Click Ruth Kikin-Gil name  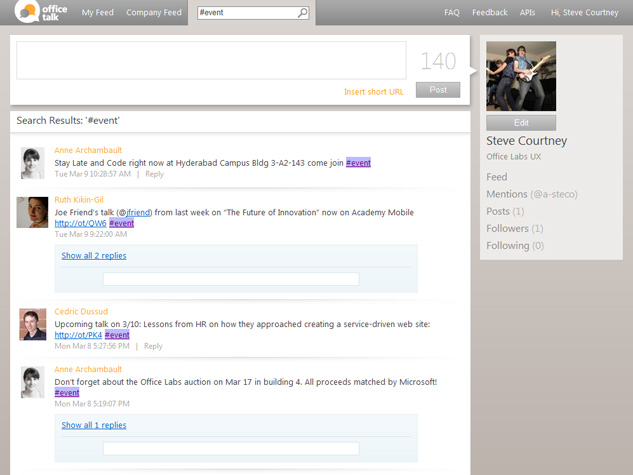point(79,200)
